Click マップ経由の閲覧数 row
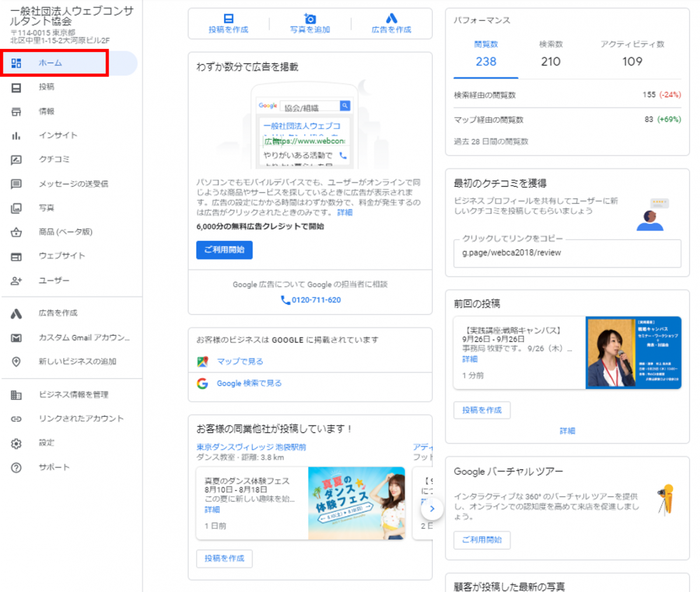This screenshot has height=592, width=700. tap(567, 120)
